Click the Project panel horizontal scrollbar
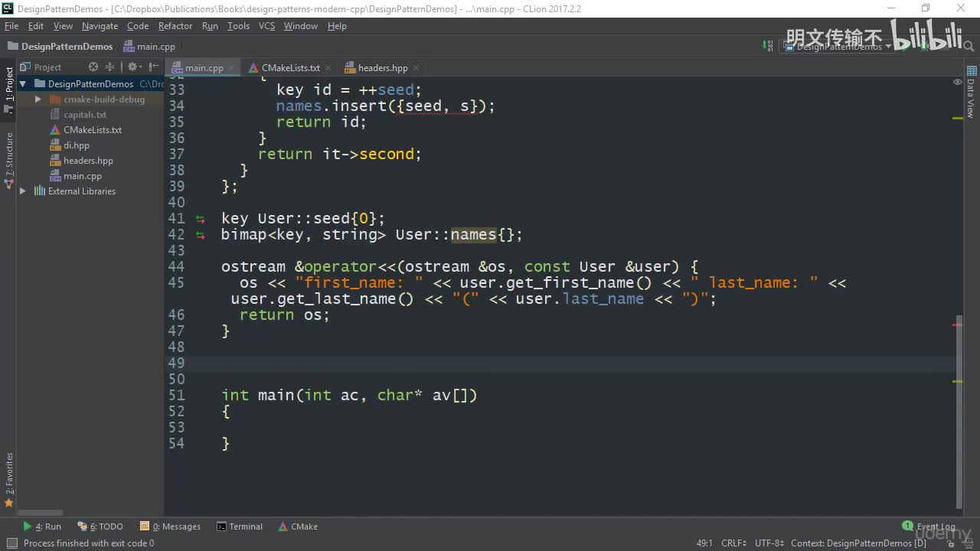This screenshot has width=980, height=551. pos(41,513)
